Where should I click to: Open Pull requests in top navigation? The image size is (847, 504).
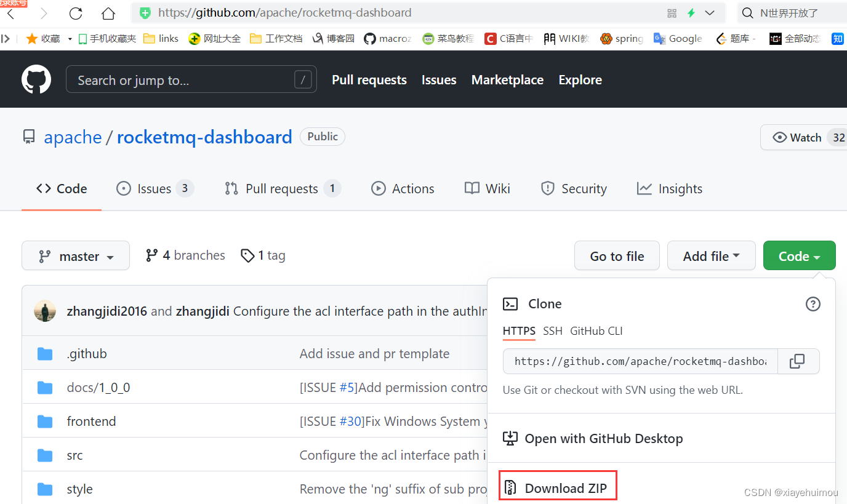[x=369, y=80]
